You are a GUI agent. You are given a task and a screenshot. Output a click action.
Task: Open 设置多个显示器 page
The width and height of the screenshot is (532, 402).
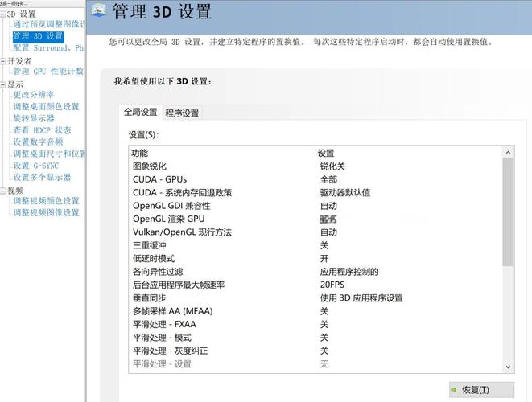(42, 177)
